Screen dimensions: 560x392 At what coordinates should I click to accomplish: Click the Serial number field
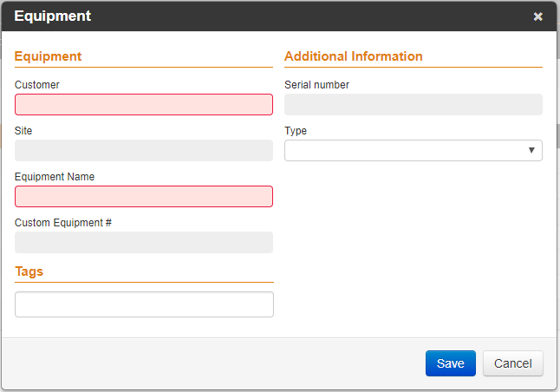click(x=413, y=104)
